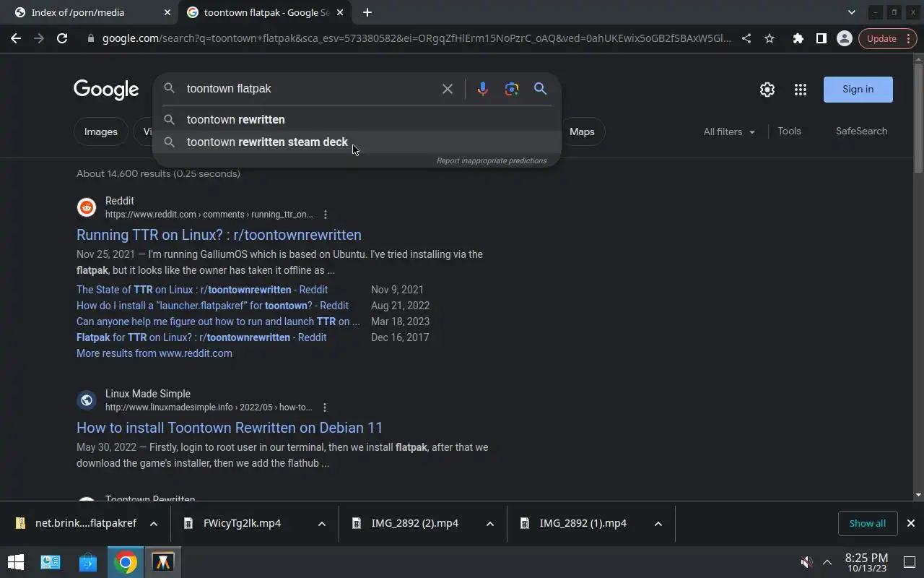Open Linux Made Simple result options dots
Screen dimensions: 924x578
[x=325, y=407]
